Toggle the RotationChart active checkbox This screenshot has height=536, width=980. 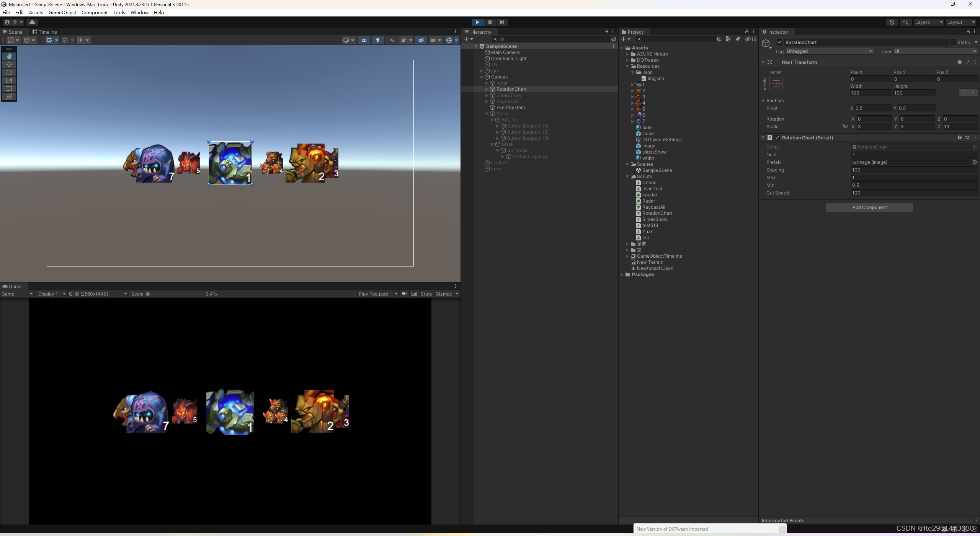[779, 42]
